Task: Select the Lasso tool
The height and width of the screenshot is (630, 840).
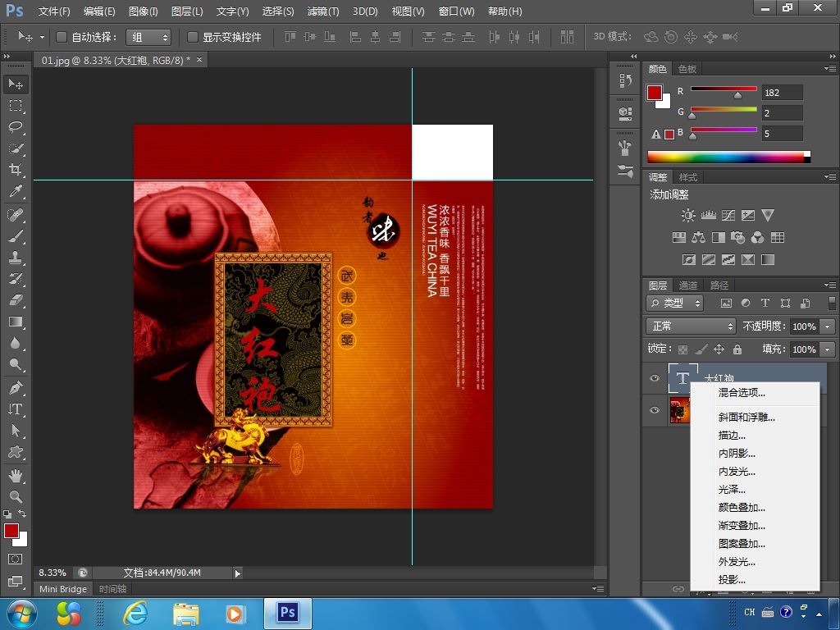Action: tap(16, 127)
